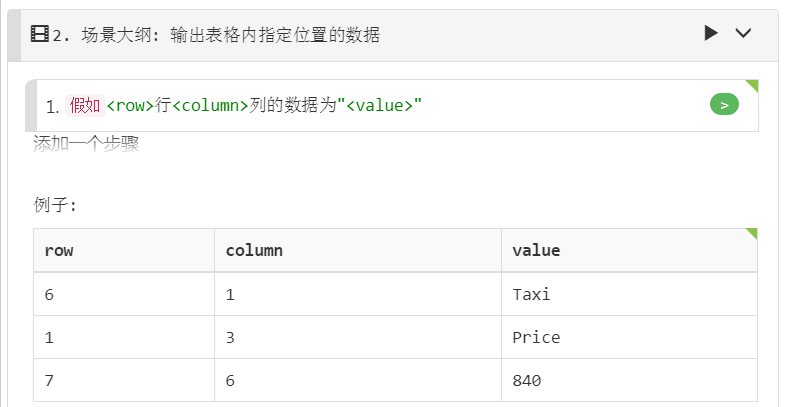The height and width of the screenshot is (407, 785).
Task: Click the row cell with value 6
Action: pyautogui.click(x=124, y=294)
